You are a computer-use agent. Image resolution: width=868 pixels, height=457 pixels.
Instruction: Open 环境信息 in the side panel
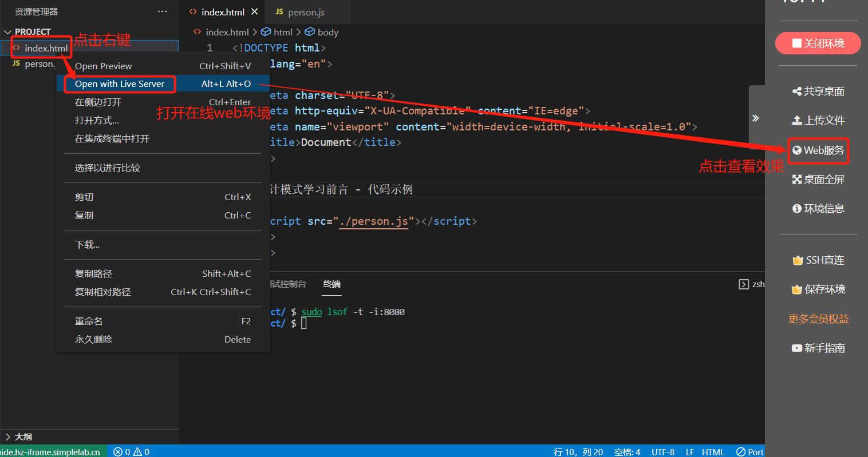click(x=818, y=208)
